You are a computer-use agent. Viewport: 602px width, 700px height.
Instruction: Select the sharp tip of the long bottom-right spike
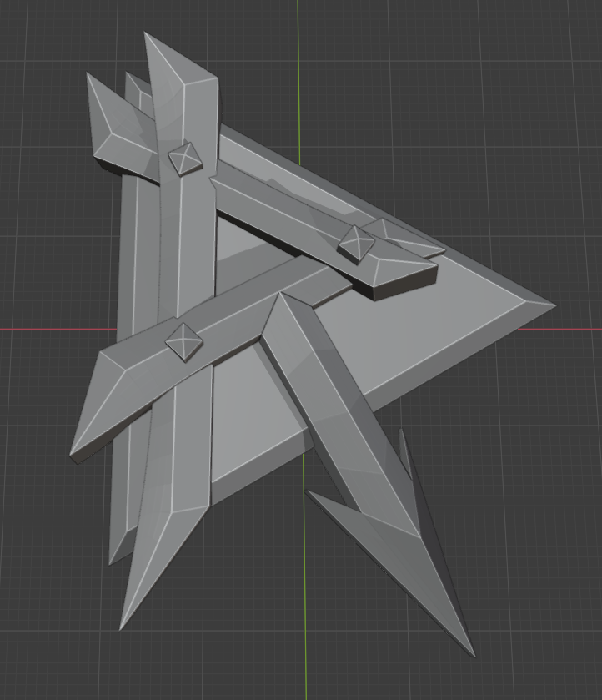point(472,652)
